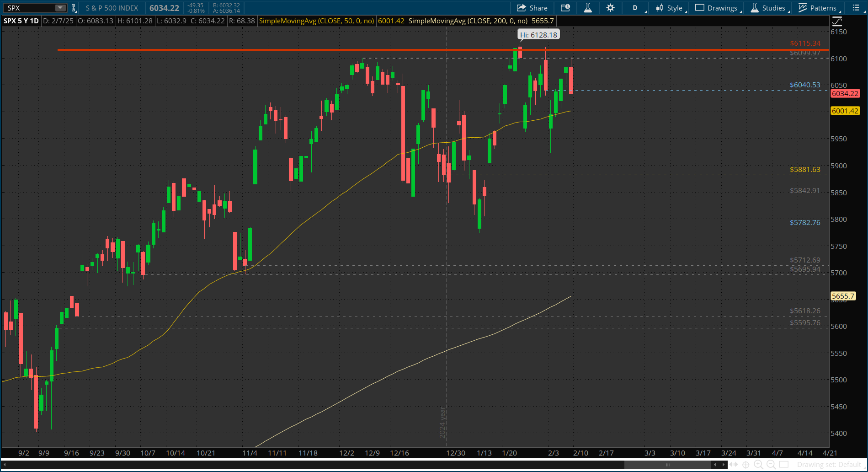Click the A: 6036.14 ask value
The width and height of the screenshot is (868, 472).
click(226, 11)
